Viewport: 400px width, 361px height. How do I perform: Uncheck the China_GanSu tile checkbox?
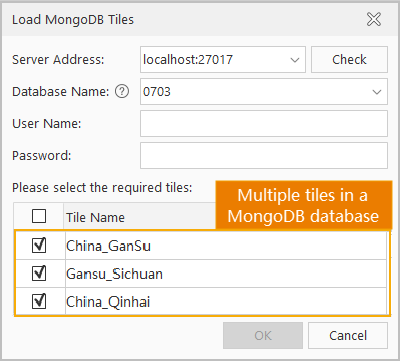pos(39,246)
